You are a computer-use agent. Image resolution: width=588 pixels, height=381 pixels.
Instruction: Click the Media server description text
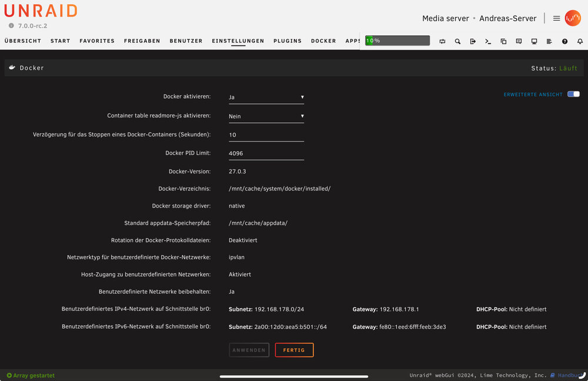coord(446,18)
